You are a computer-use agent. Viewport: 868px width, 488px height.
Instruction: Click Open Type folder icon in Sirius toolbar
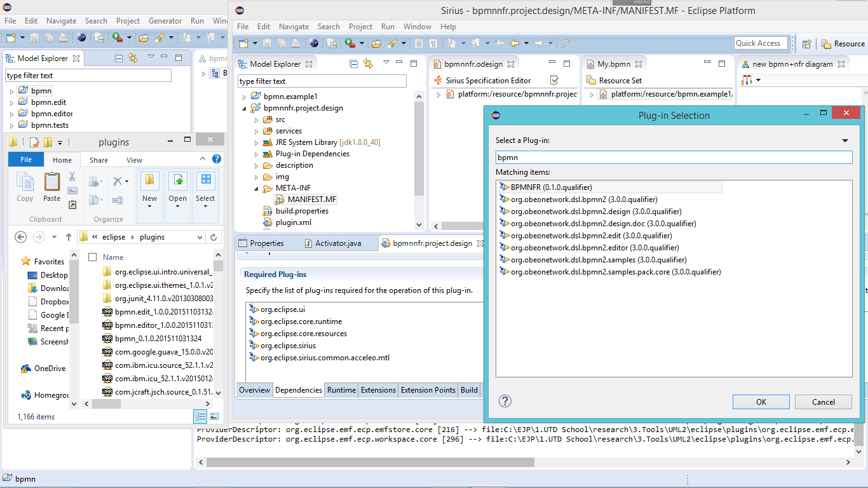pos(376,43)
